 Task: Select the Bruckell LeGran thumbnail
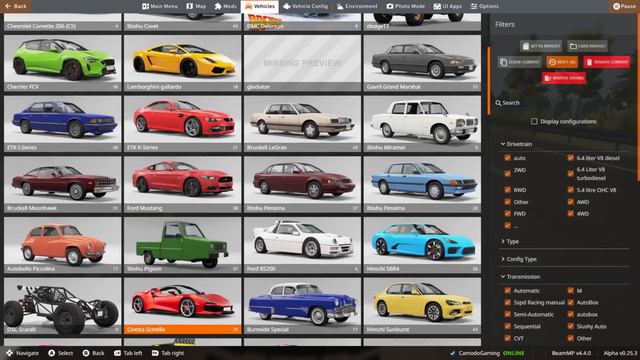tap(302, 124)
